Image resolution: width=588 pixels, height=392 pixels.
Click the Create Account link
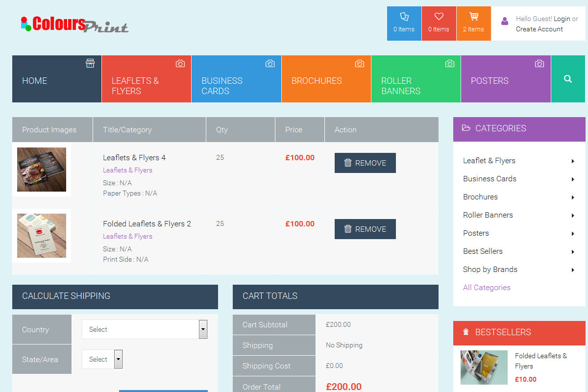click(539, 29)
